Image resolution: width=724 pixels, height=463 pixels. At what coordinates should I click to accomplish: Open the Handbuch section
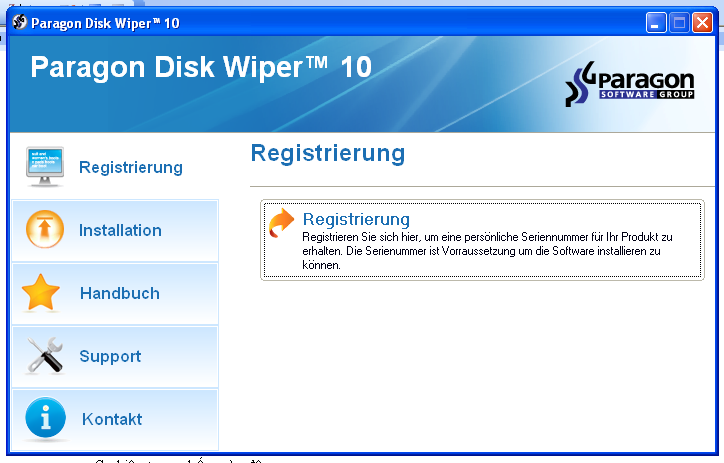click(115, 294)
